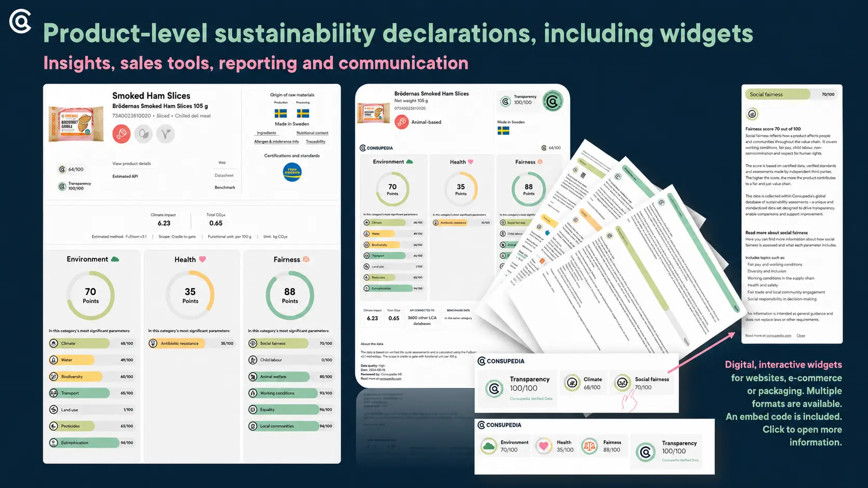Click the Swedish flag under Processing
The image size is (868, 488).
click(303, 113)
